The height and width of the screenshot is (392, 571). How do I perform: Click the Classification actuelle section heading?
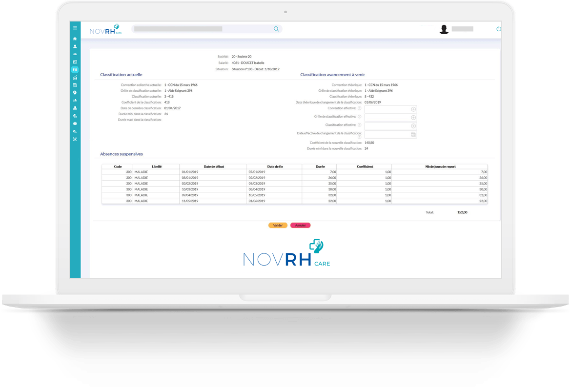[x=121, y=75]
